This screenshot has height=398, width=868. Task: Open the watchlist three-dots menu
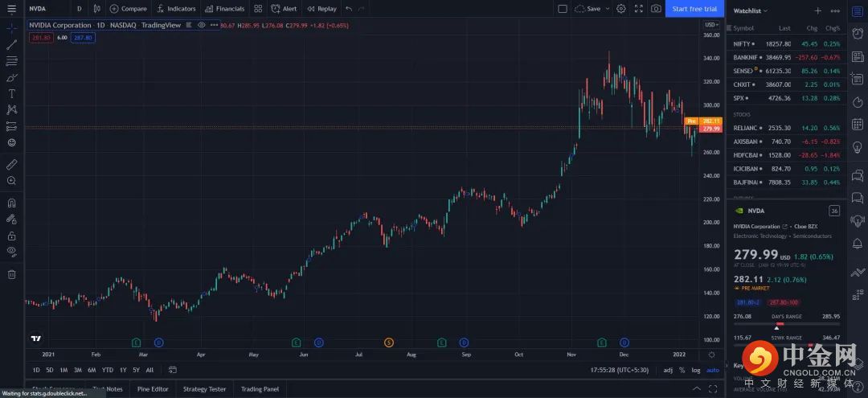coord(835,10)
